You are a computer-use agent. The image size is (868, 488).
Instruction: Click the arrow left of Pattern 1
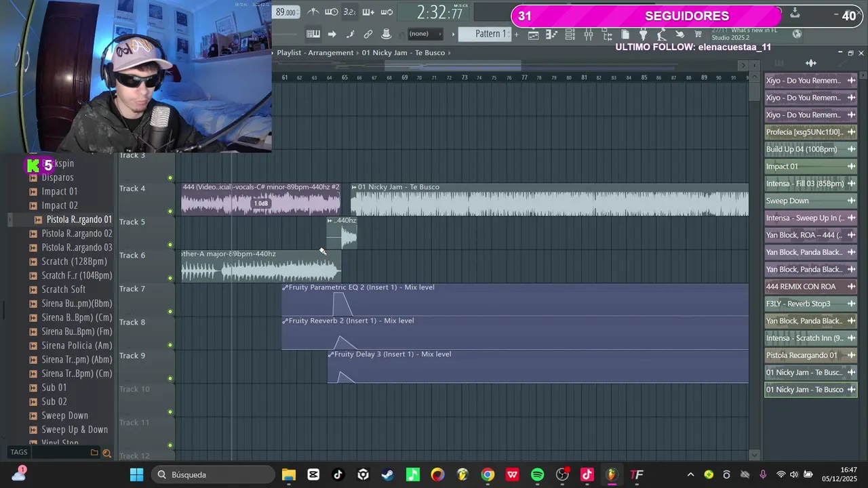coord(454,34)
